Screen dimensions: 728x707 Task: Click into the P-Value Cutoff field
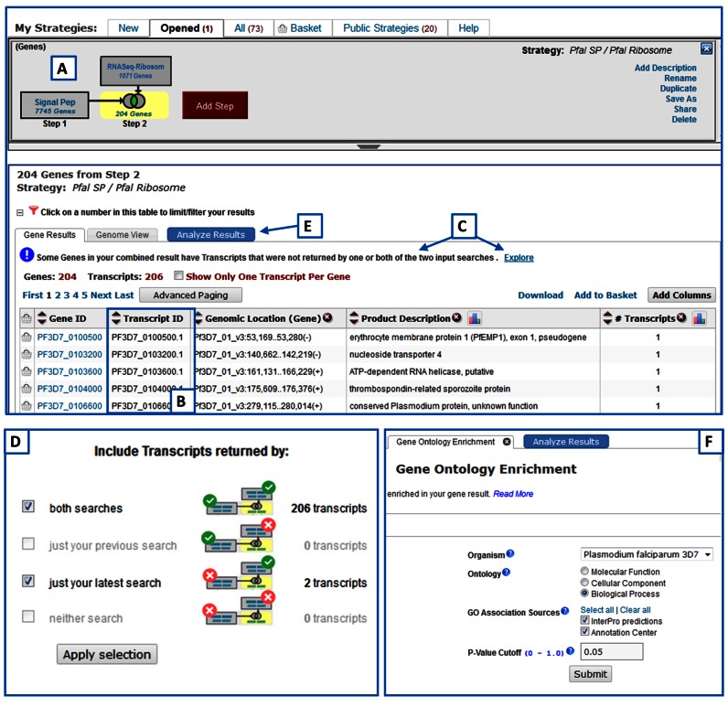[x=612, y=651]
